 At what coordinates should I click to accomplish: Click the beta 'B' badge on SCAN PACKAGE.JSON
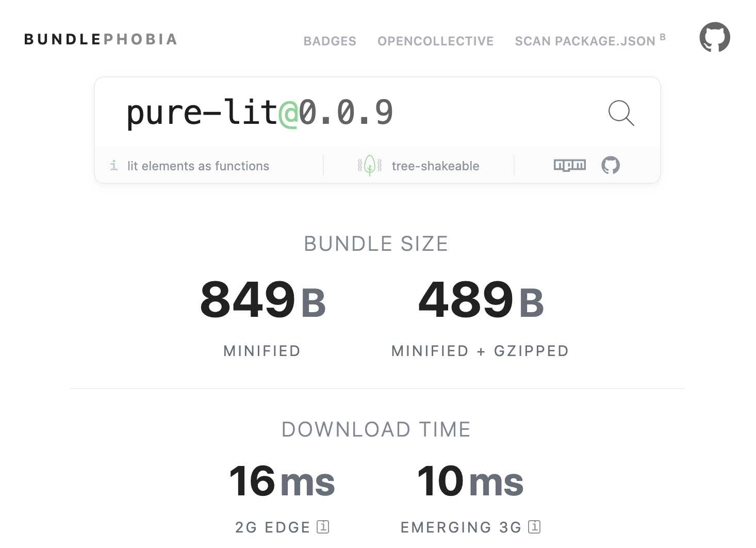point(663,36)
